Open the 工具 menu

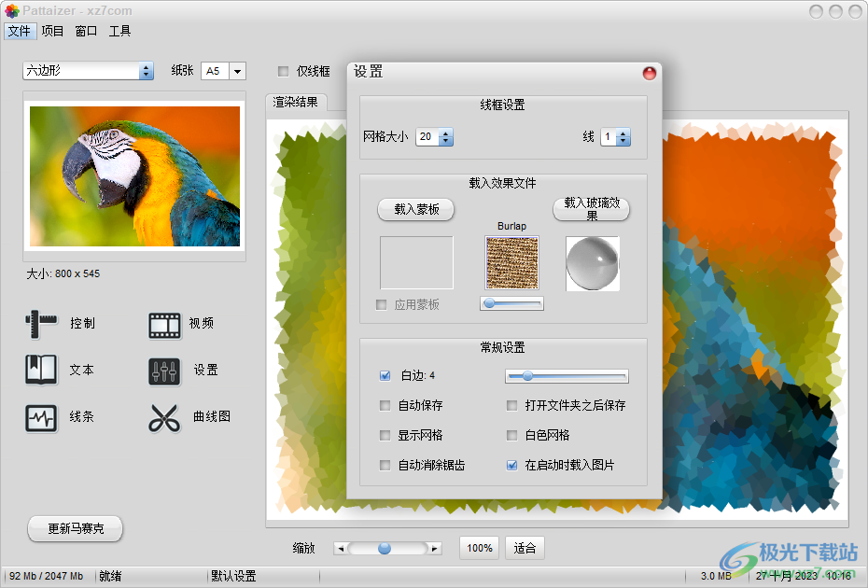click(x=119, y=31)
